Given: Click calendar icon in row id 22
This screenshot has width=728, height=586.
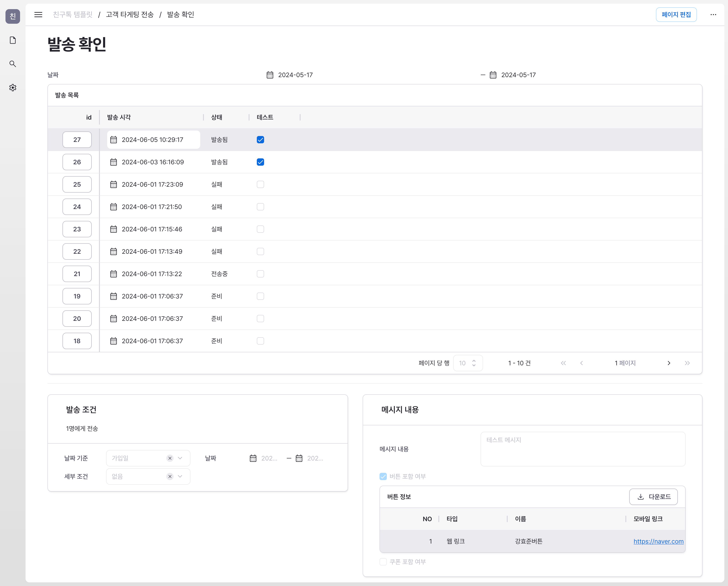Looking at the screenshot, I should pyautogui.click(x=113, y=252).
